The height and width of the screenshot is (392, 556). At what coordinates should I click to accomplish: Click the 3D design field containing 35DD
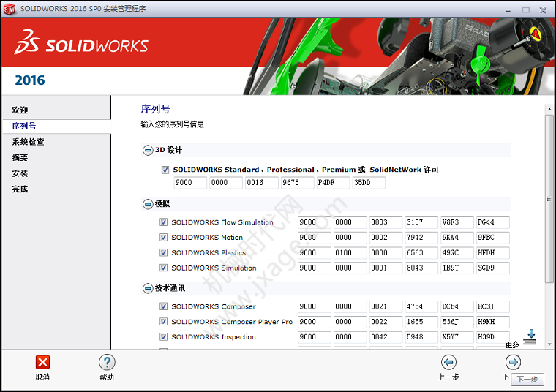369,183
